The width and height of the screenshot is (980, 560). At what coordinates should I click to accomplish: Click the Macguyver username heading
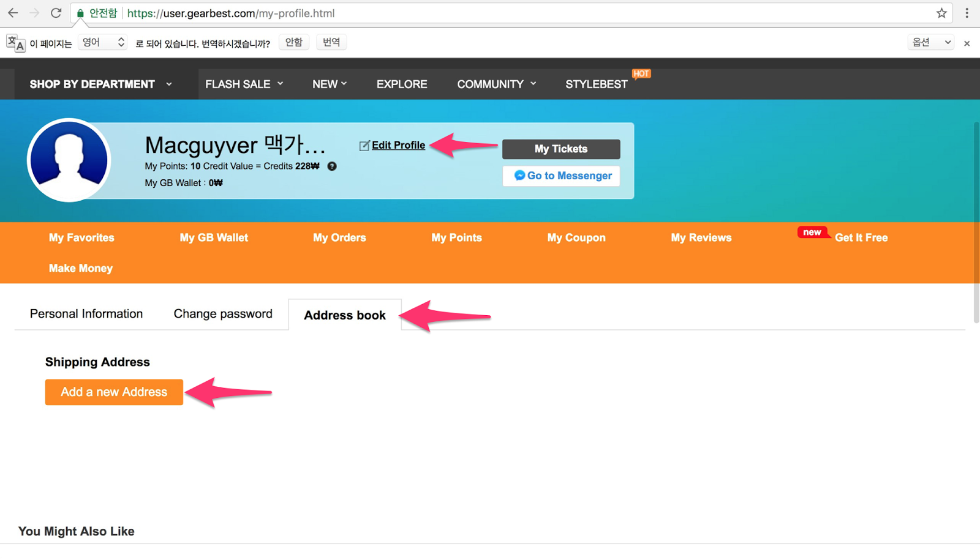pyautogui.click(x=235, y=145)
